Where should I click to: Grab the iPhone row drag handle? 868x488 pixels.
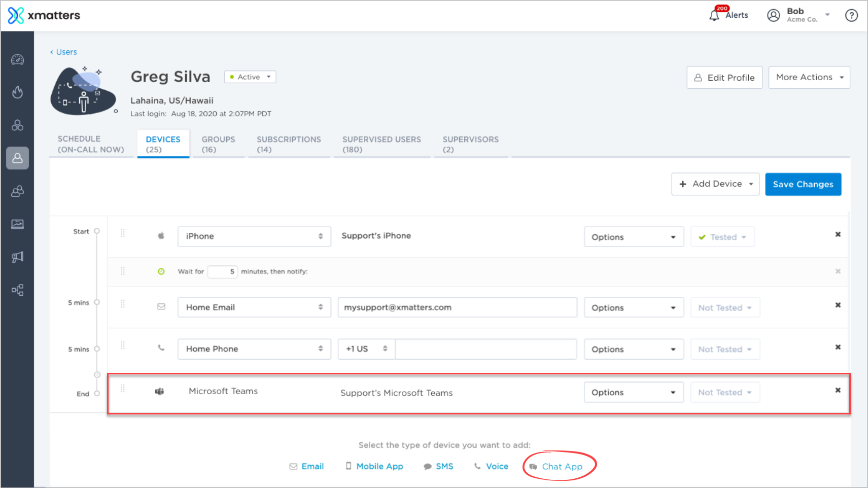click(122, 233)
